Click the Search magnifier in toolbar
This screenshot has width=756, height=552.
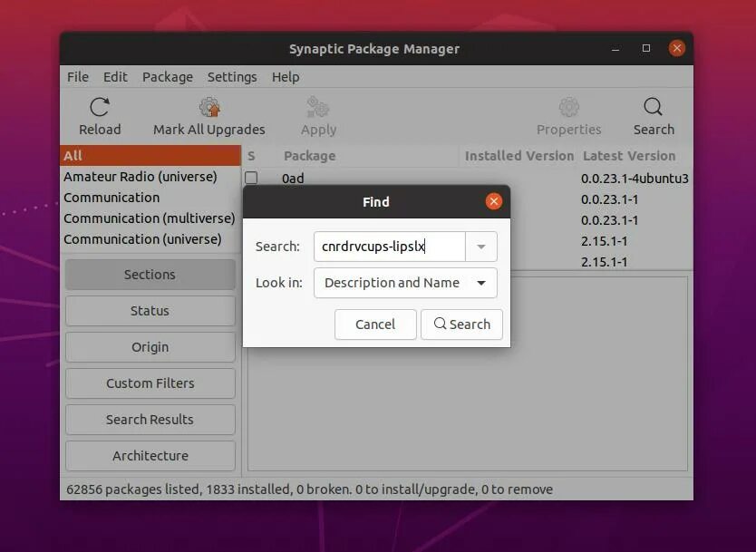tap(654, 107)
